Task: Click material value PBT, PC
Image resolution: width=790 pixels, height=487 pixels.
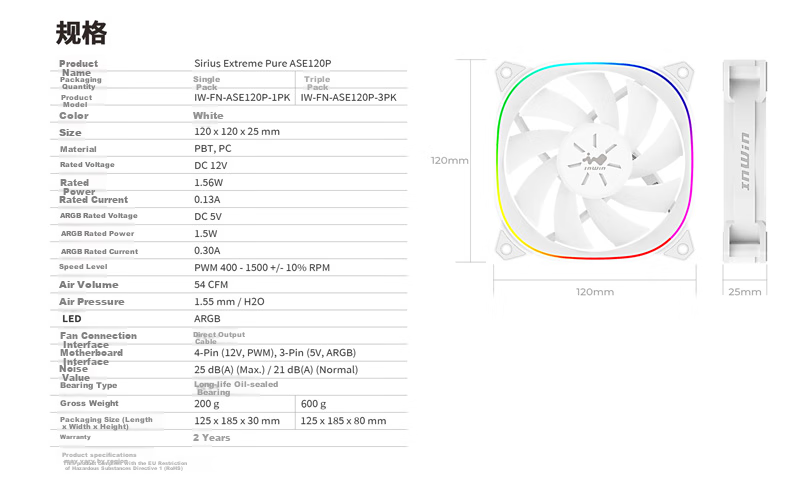Action: coord(213,149)
